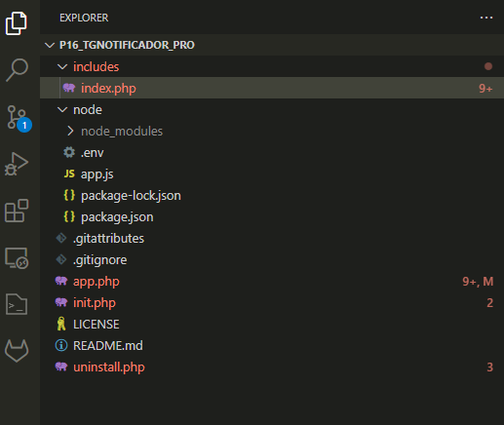Viewport: 504px width, 425px height.
Task: Open the Explorer view icon
Action: pos(17,23)
